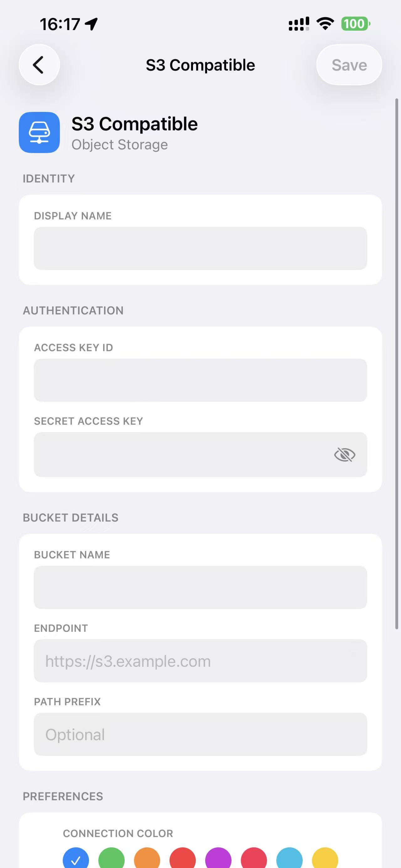Tap the Wi-Fi icon in the status bar
401x868 pixels.
click(x=325, y=23)
